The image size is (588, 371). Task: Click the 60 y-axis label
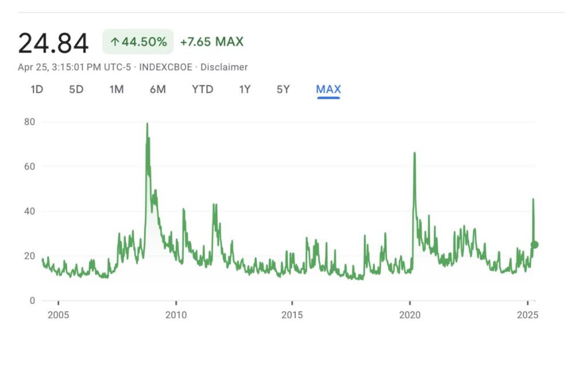point(30,167)
